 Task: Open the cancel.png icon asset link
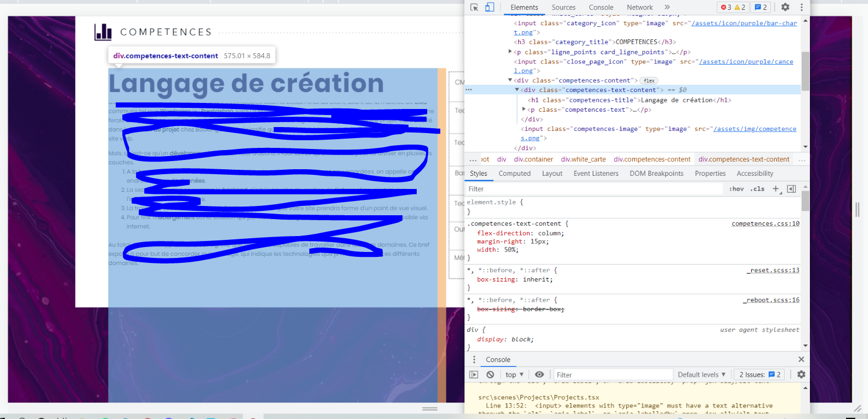point(746,61)
